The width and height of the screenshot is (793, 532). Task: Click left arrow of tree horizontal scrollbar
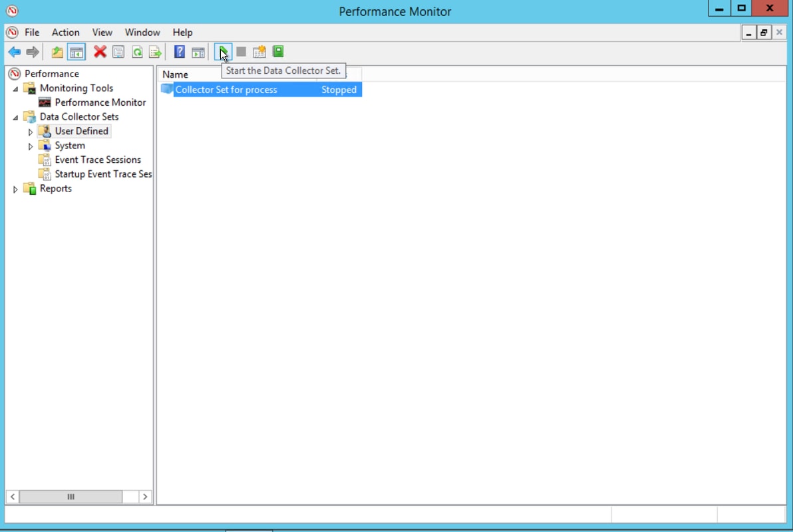[x=13, y=497]
